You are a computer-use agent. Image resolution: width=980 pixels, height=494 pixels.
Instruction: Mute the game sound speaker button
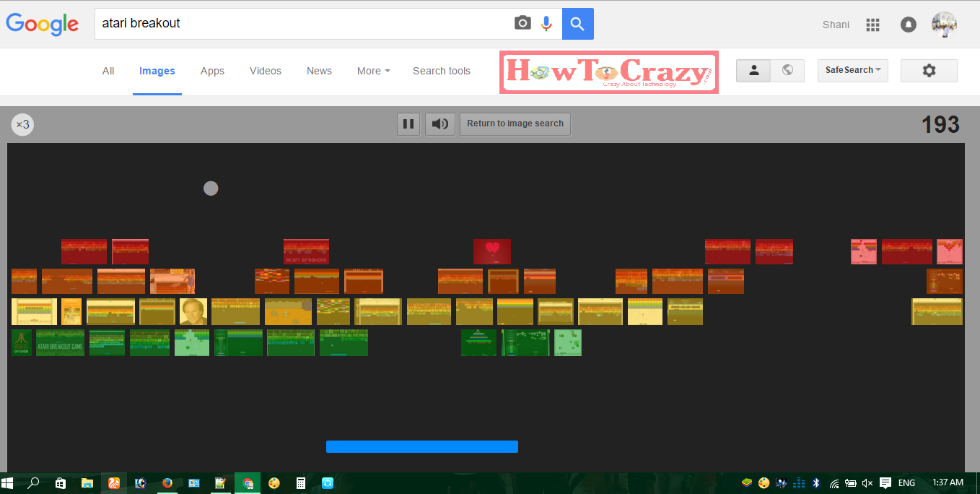coord(439,123)
